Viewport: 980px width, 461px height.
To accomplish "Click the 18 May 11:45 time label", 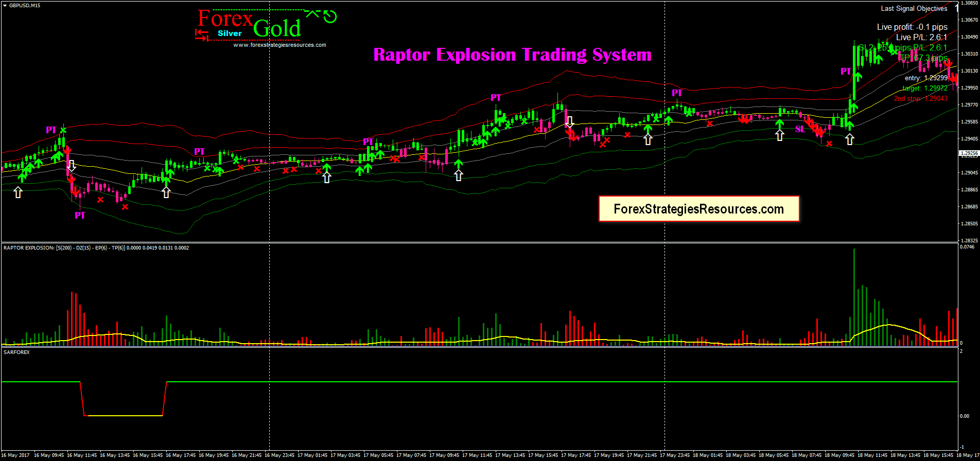I will coord(872,455).
